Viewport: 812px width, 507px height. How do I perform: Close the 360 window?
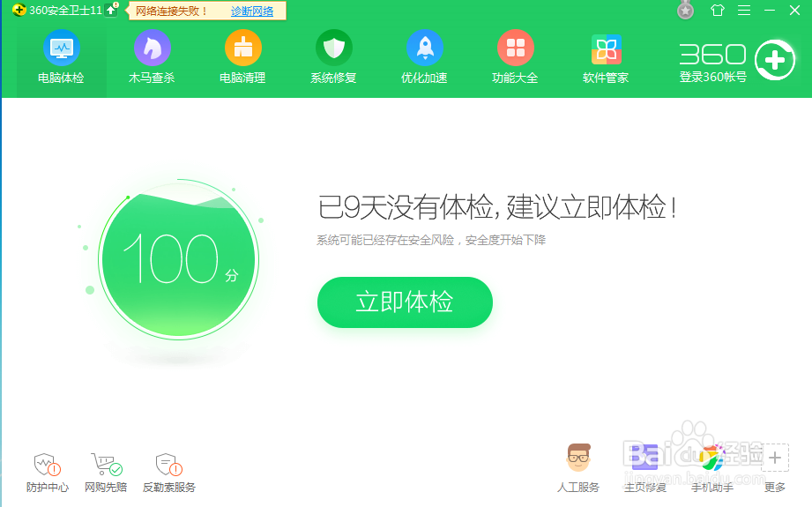(795, 11)
